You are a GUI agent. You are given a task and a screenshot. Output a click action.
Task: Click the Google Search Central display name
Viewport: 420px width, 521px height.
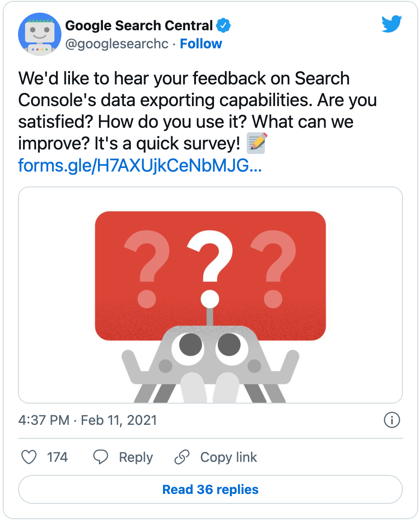point(139,26)
